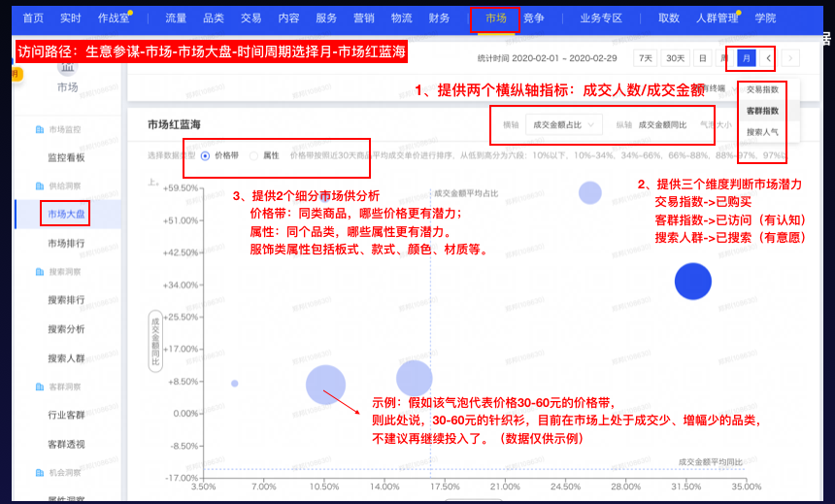Image resolution: width=835 pixels, height=504 pixels.
Task: Click the 搜索洞察 section icon in sidebar
Action: 38,272
